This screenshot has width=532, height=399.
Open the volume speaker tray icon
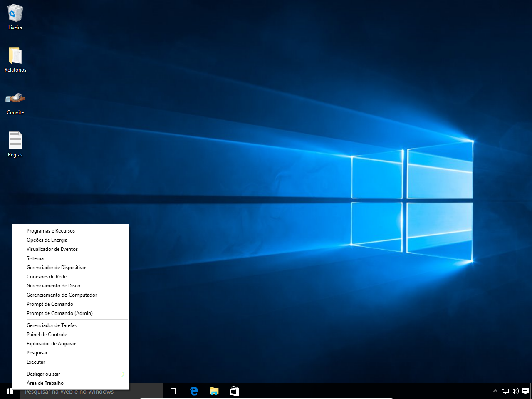(x=515, y=391)
